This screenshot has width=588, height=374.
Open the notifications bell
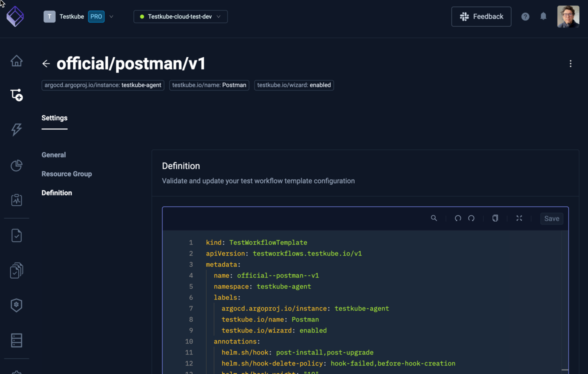click(x=543, y=16)
